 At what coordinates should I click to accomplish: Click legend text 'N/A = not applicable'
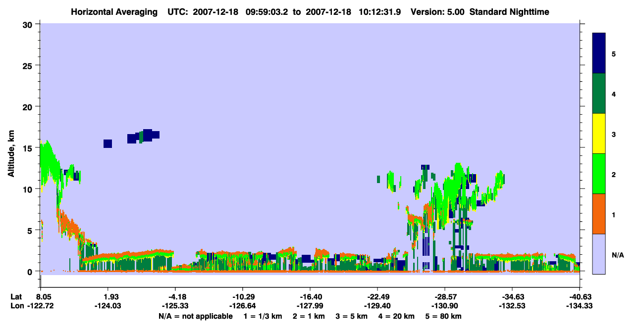[195, 316]
